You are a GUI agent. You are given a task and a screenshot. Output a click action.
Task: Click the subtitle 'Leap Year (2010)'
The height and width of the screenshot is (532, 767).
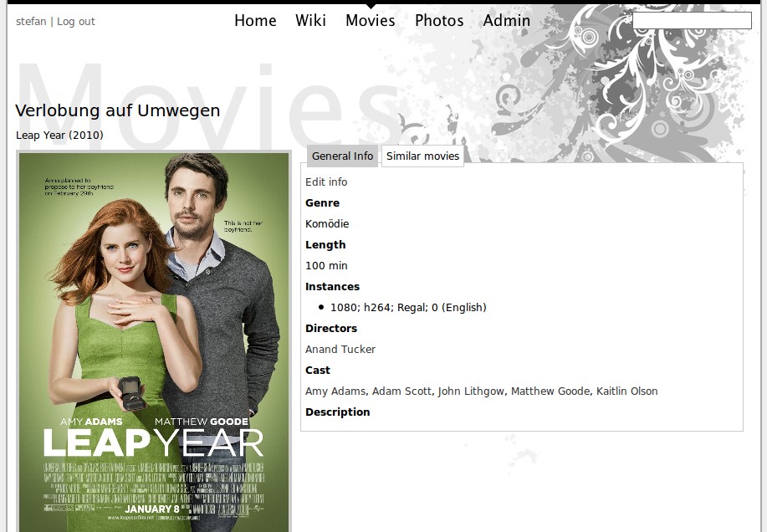pos(59,135)
